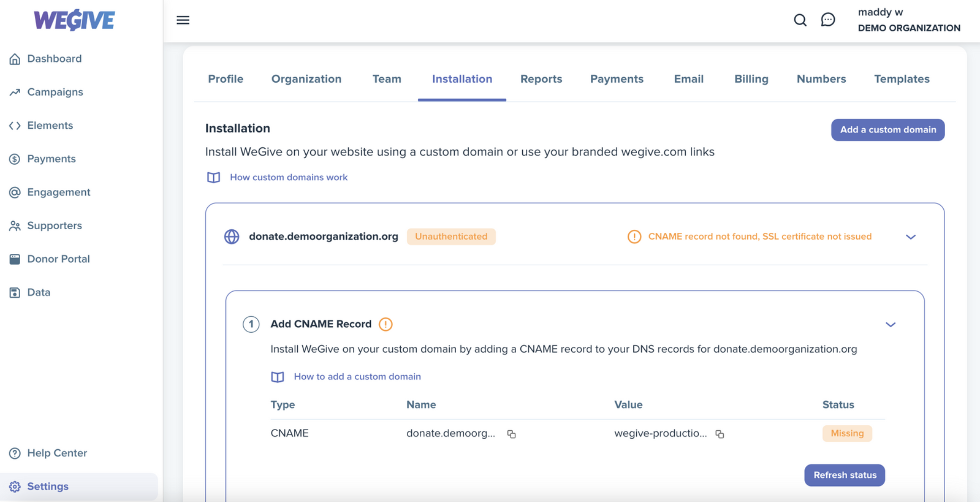Click the Help Center question icon
This screenshot has height=502, width=980.
pyautogui.click(x=15, y=453)
